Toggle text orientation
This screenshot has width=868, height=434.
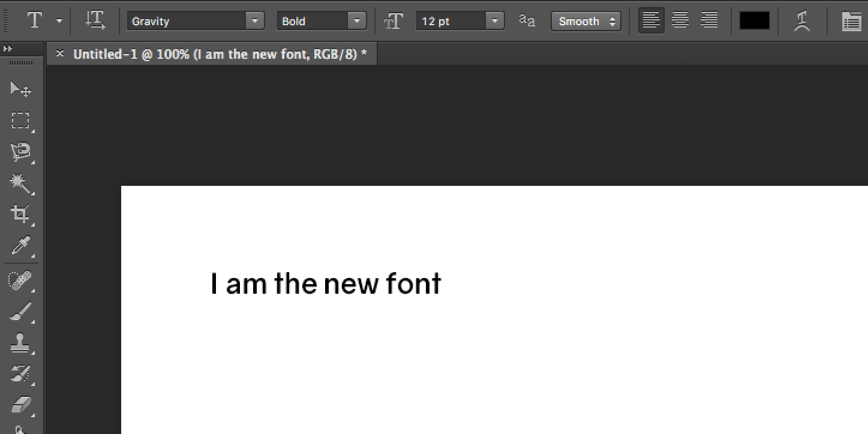95,20
